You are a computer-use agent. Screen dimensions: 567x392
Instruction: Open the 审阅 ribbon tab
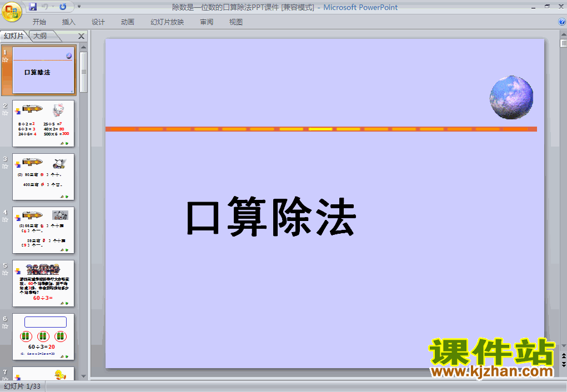[x=207, y=22]
